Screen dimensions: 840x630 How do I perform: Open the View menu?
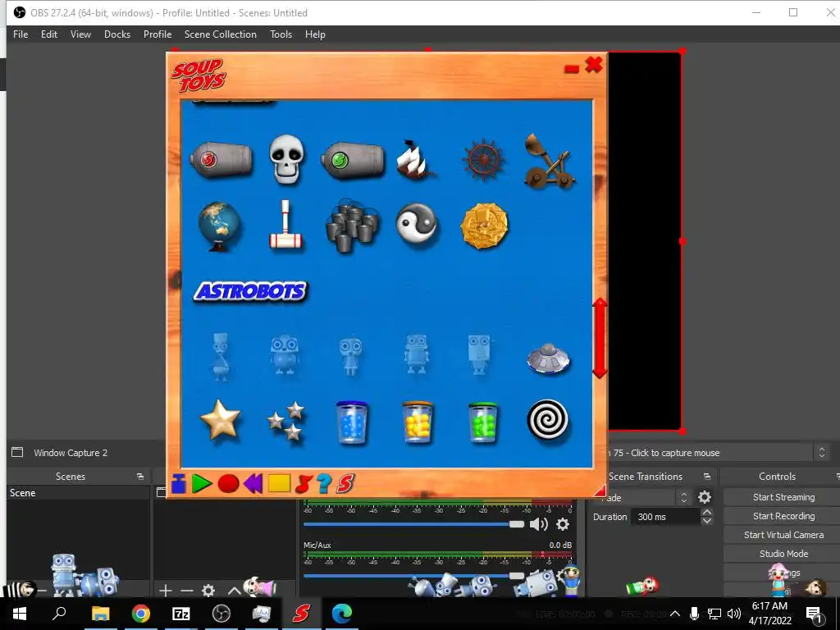pos(80,34)
